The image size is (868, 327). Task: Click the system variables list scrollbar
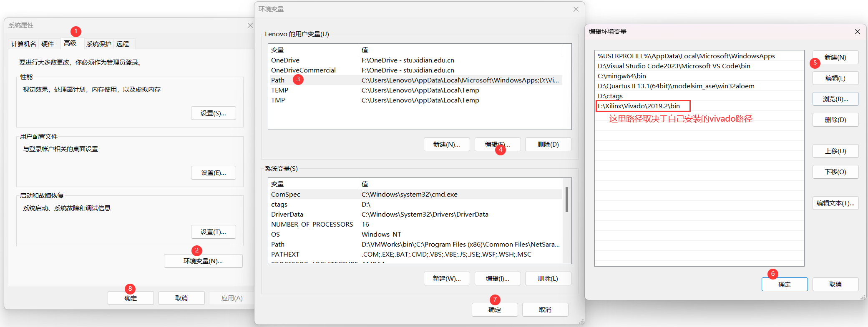(x=567, y=200)
